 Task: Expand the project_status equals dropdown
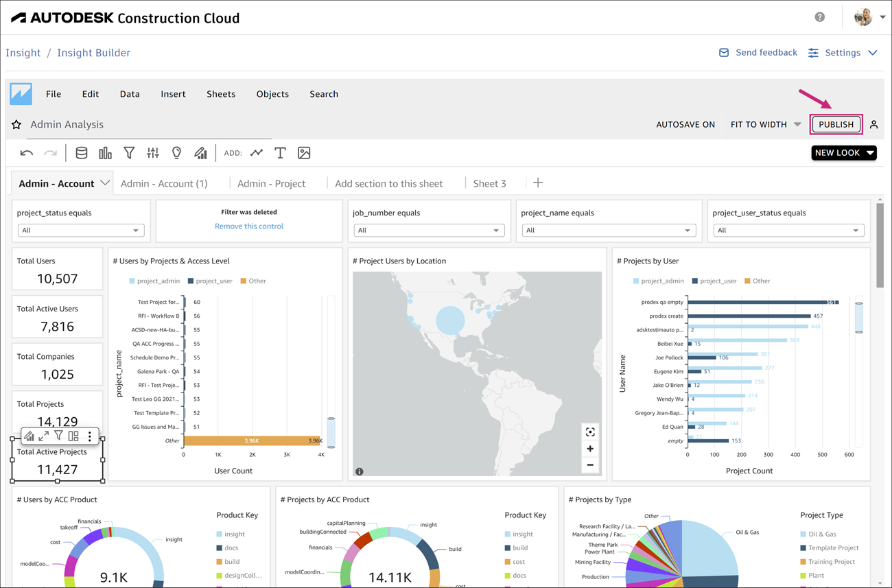80,231
